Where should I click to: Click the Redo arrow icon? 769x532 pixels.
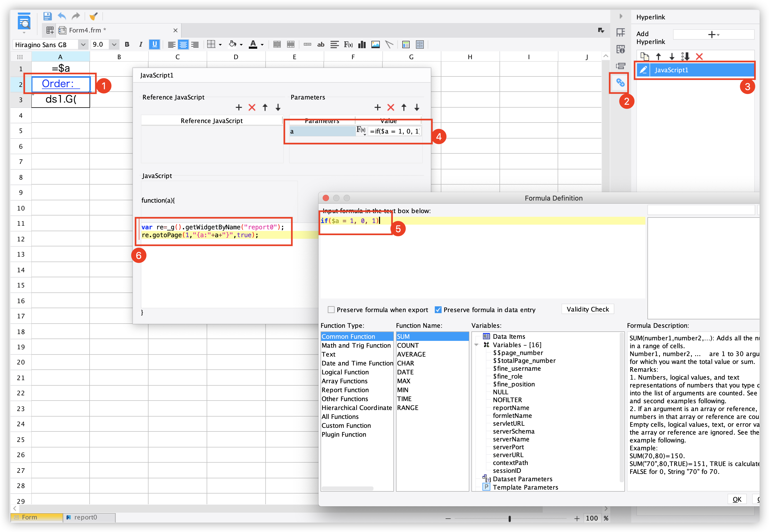[x=76, y=16]
